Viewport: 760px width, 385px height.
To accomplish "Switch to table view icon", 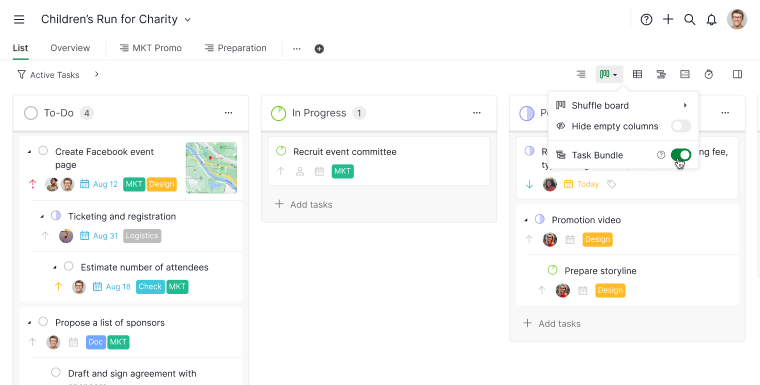I will [x=637, y=74].
